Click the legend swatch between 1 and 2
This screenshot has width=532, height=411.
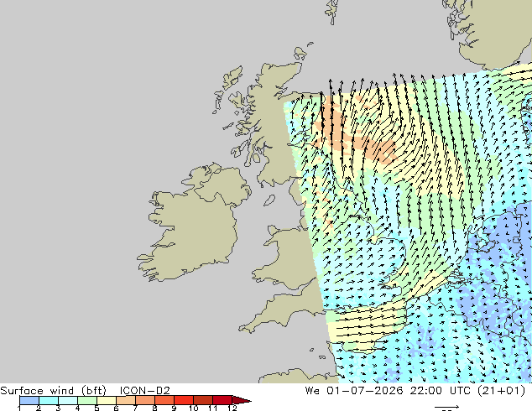pos(29,400)
